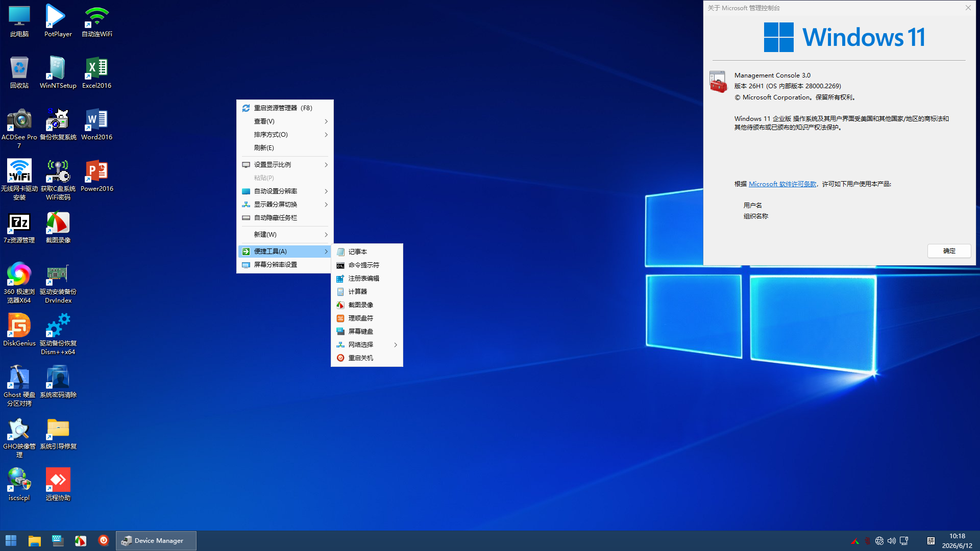Select the 获取C盘系统WiFi密码 icon
The image size is (980, 551).
point(58,180)
